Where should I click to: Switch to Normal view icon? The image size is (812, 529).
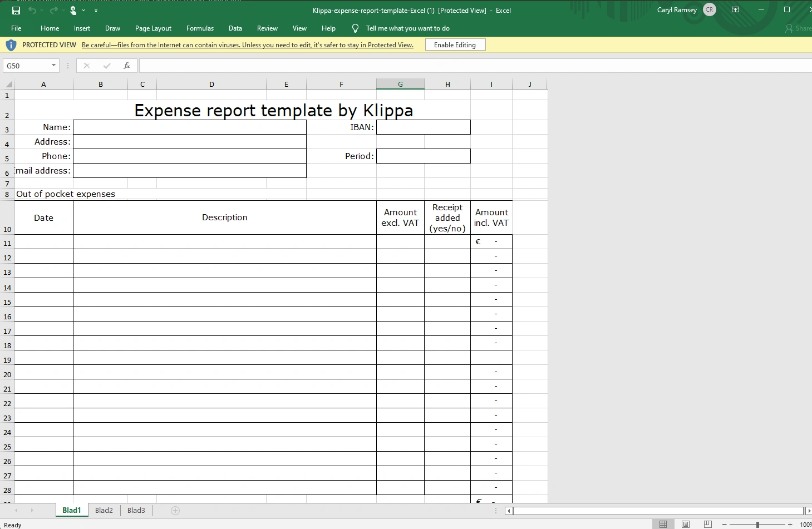click(x=663, y=524)
